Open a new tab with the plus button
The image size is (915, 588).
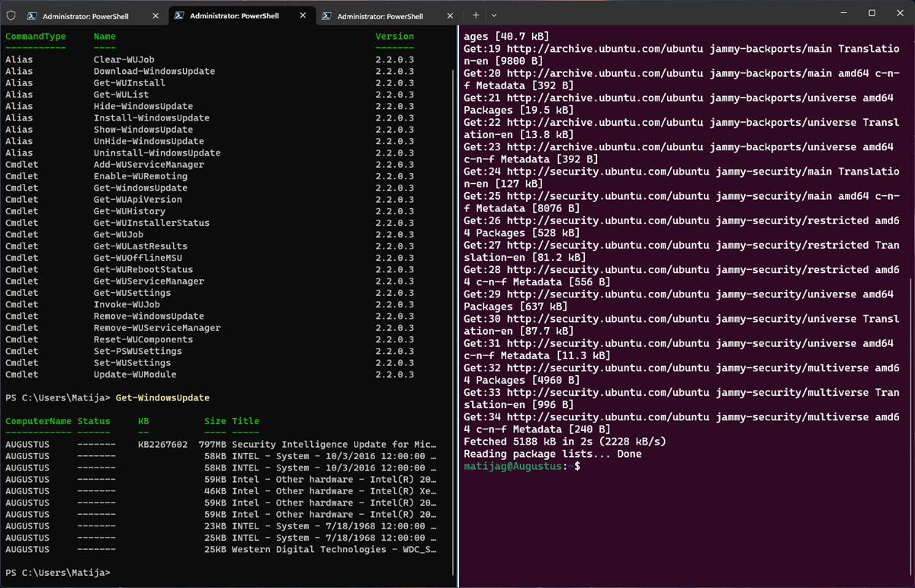(476, 15)
